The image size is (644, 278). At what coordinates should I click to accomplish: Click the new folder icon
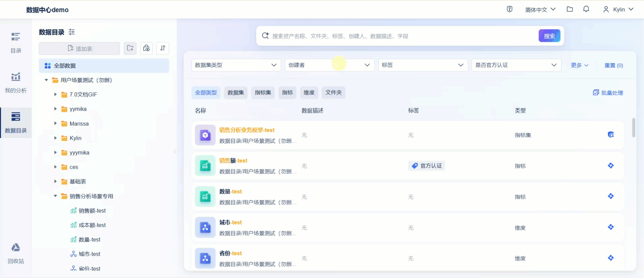[x=130, y=48]
